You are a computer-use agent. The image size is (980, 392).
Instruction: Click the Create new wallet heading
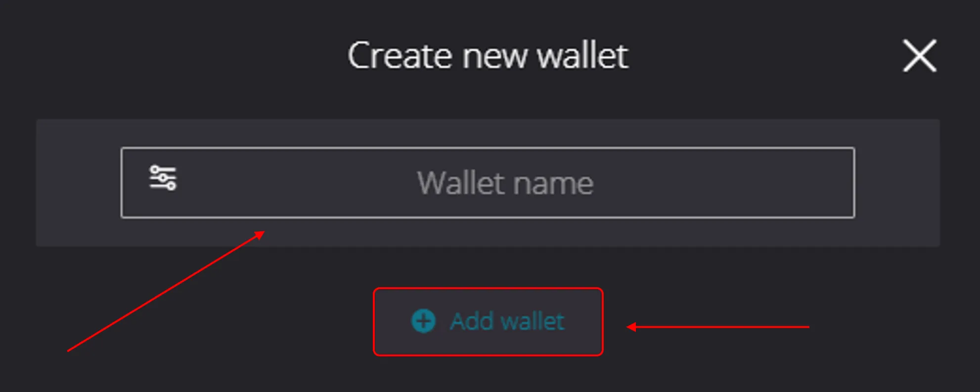[488, 55]
